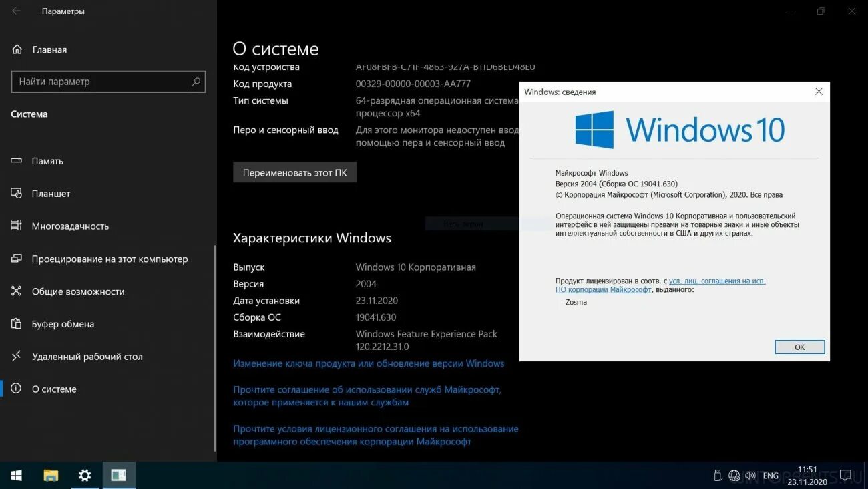
Task: Click the Главная home icon
Action: [17, 49]
